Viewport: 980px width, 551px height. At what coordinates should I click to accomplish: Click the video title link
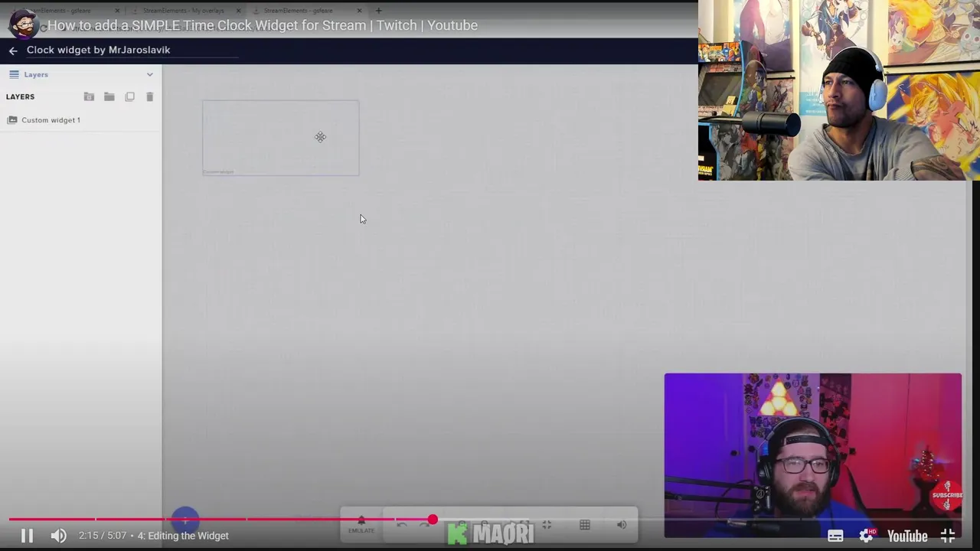click(263, 25)
